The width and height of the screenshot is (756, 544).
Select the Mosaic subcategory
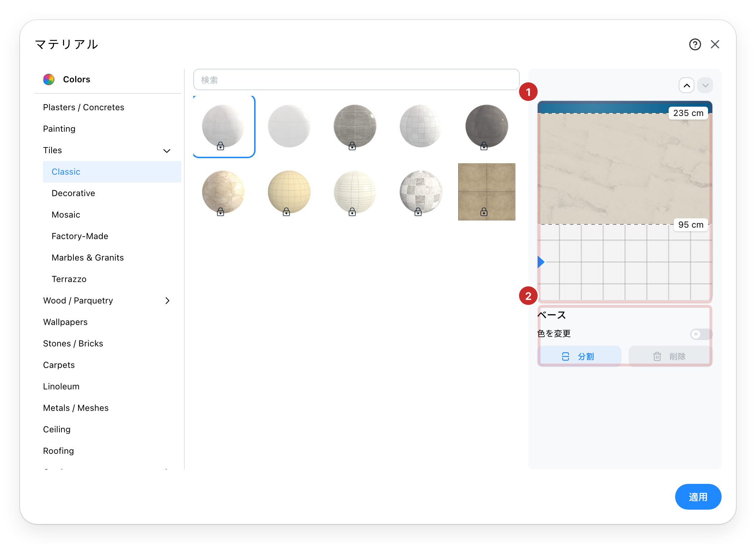click(66, 215)
